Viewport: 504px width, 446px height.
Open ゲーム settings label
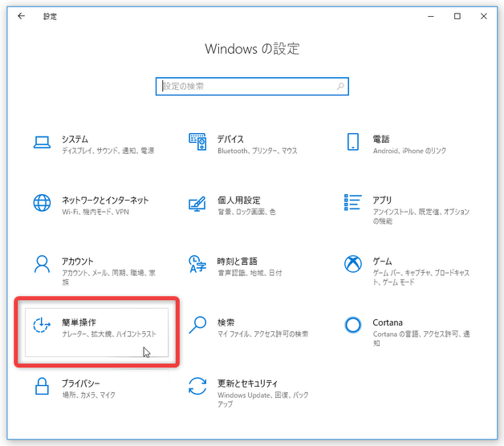point(382,262)
